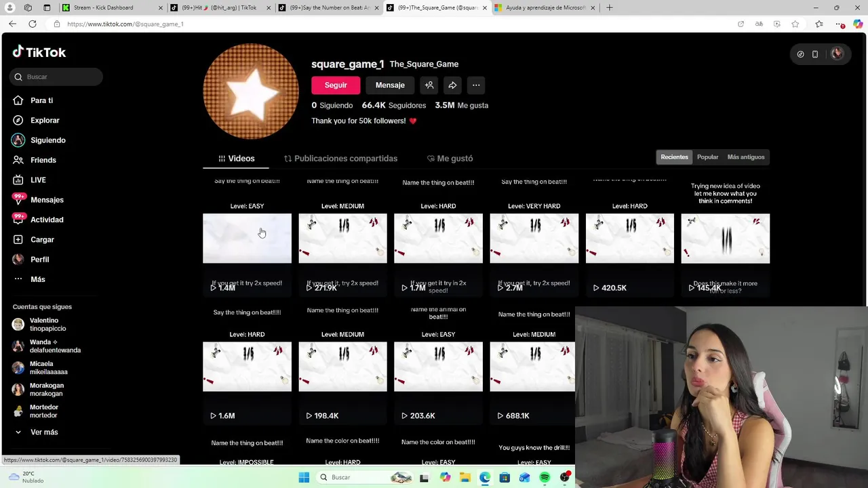Open Windows Start menu
The height and width of the screenshot is (488, 868).
(304, 477)
